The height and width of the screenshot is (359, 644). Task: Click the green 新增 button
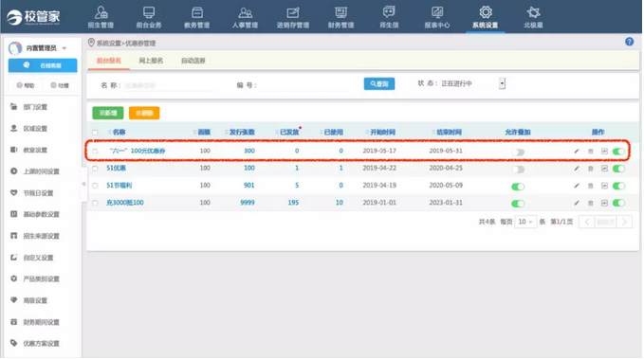107,114
